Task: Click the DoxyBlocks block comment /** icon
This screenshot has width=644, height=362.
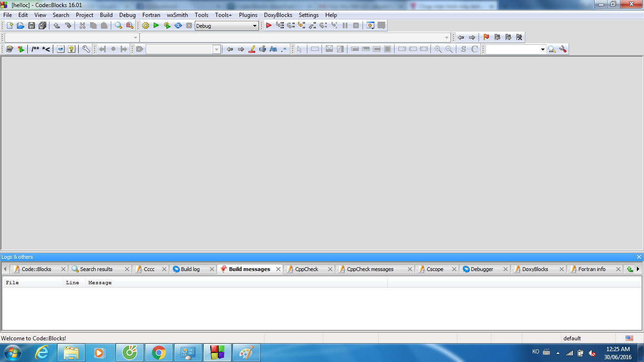Action: point(35,49)
